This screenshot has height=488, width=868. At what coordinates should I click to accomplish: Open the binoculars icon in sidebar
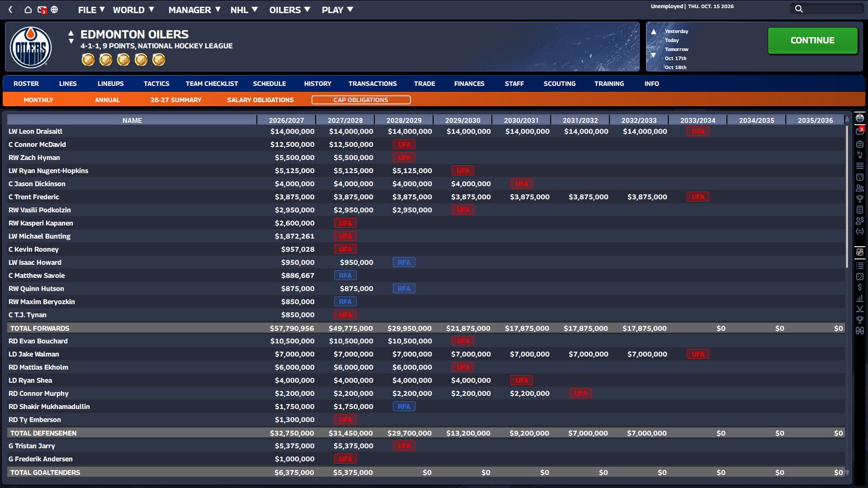click(x=859, y=331)
